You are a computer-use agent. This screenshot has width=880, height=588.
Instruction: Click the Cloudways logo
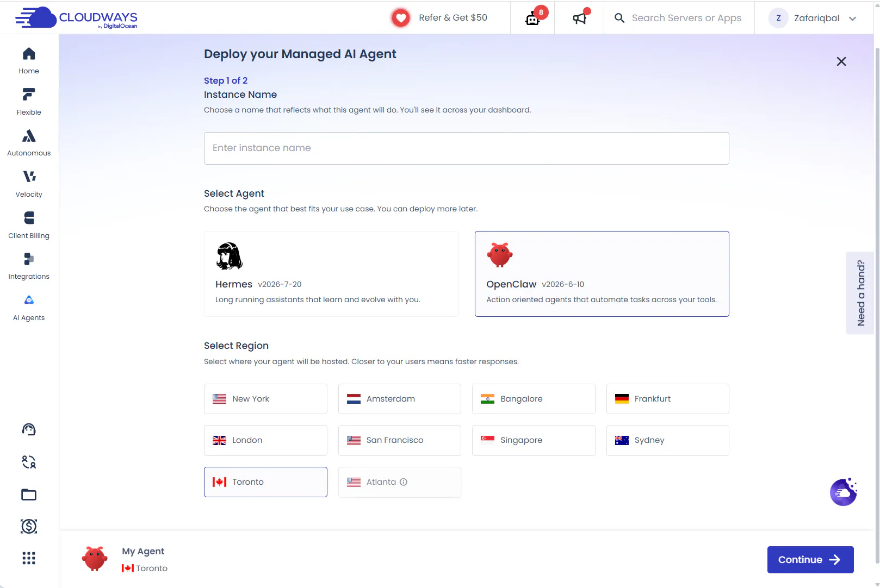coord(76,17)
